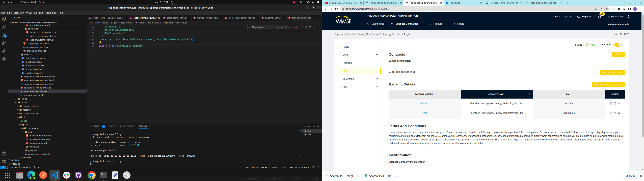Toggle Match Case in the find widget
The width and height of the screenshot is (644, 181).
click(x=278, y=27)
